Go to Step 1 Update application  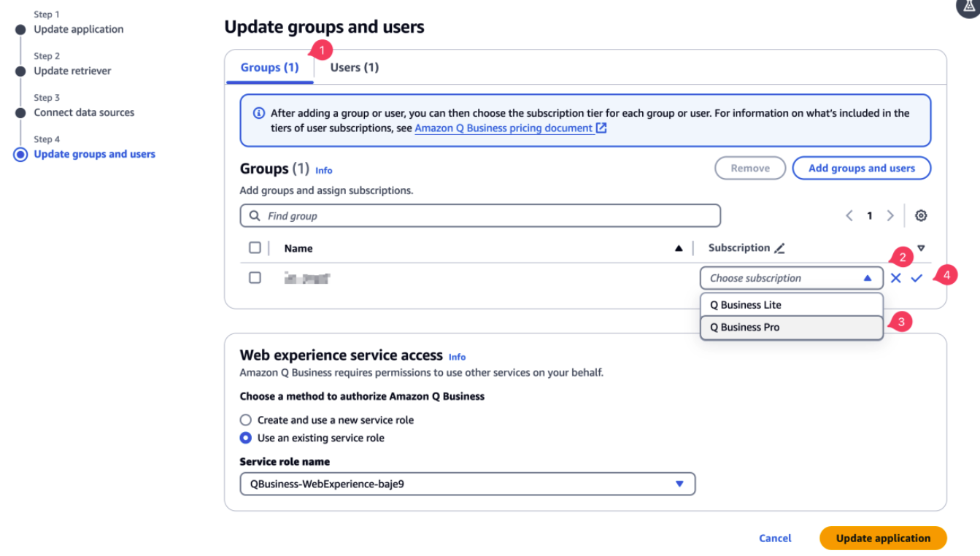(x=79, y=29)
